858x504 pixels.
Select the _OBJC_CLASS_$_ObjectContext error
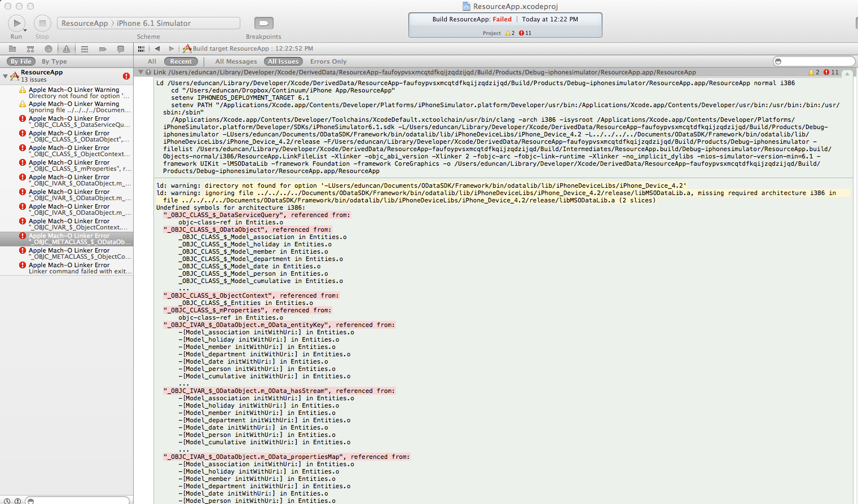pyautogui.click(x=67, y=151)
